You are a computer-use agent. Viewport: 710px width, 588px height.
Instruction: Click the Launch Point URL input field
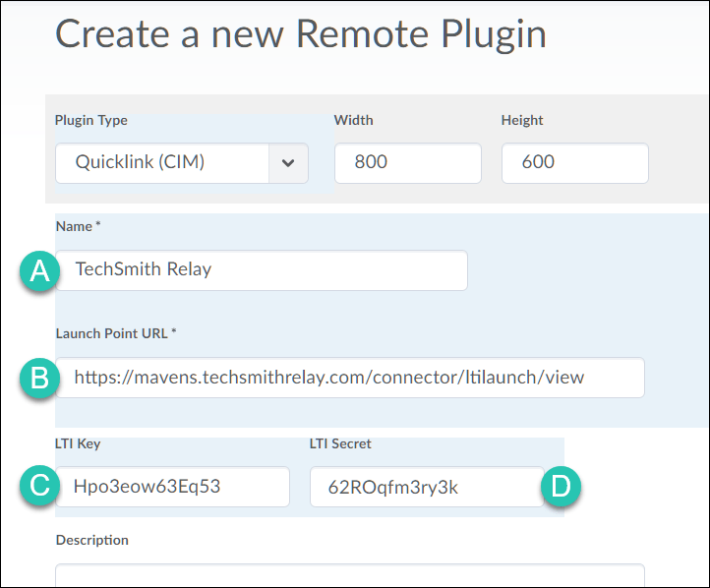[349, 378]
